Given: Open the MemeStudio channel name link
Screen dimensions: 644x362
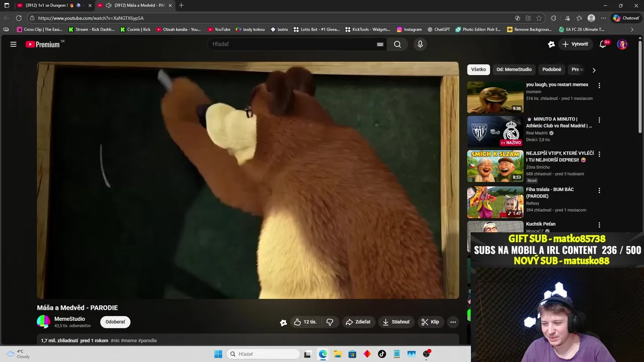Looking at the screenshot, I should coord(69,319).
